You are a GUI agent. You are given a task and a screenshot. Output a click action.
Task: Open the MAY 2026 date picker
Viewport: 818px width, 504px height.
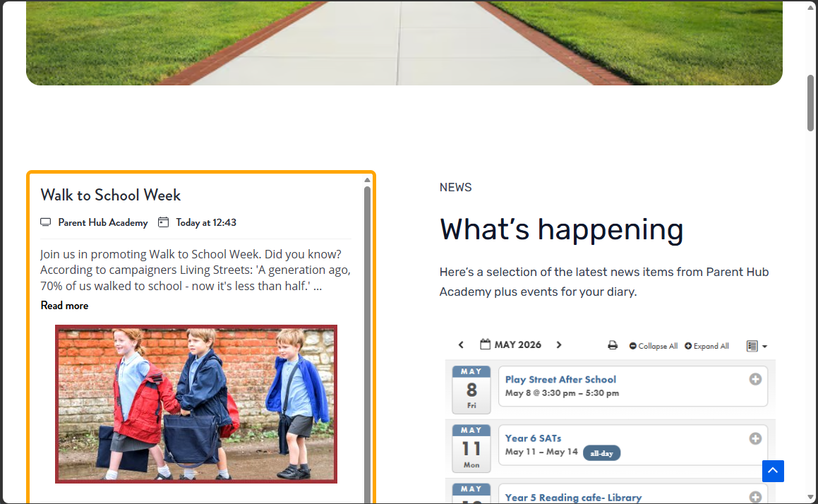pyautogui.click(x=511, y=345)
